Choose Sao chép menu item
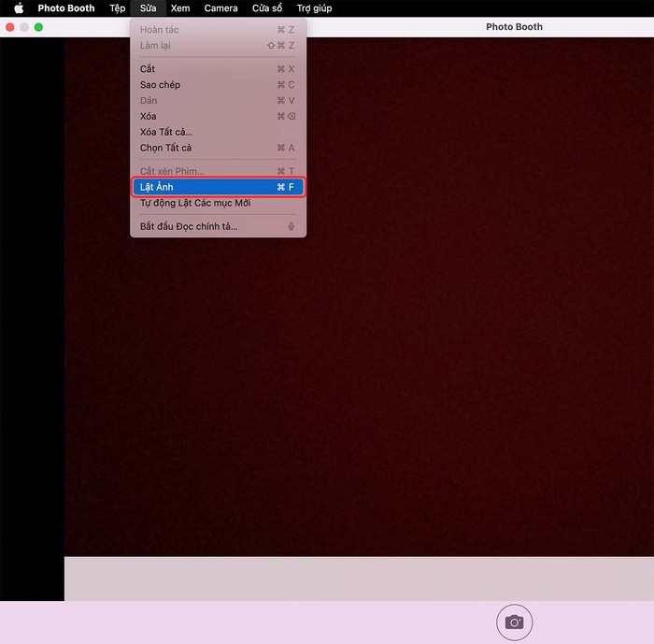Image resolution: width=654 pixels, height=644 pixels. [x=218, y=85]
